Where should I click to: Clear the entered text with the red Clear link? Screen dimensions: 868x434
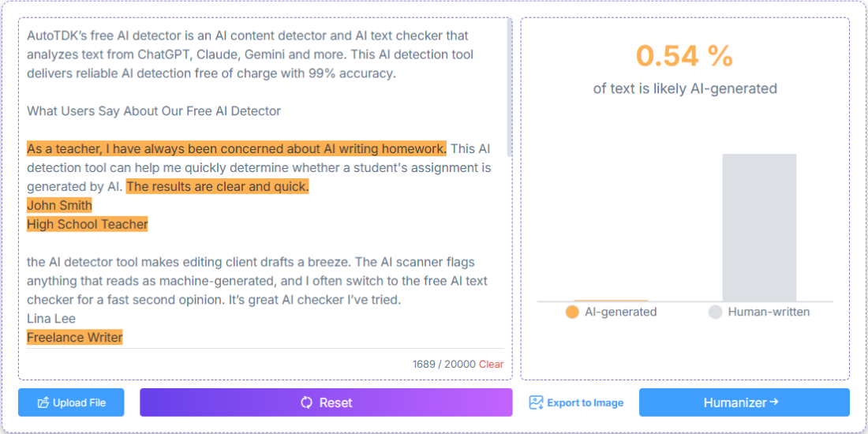(491, 365)
